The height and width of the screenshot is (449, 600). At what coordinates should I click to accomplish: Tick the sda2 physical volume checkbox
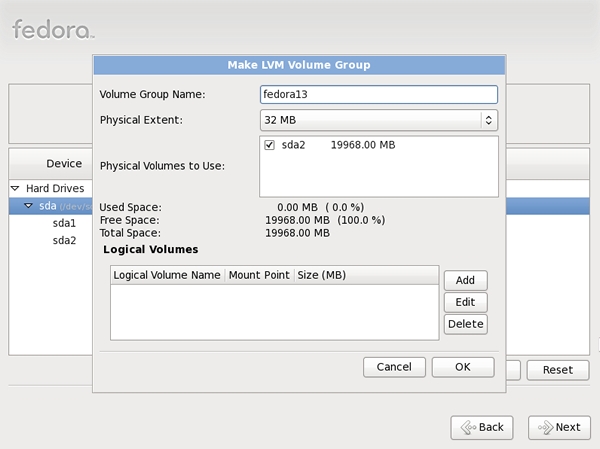pos(269,145)
